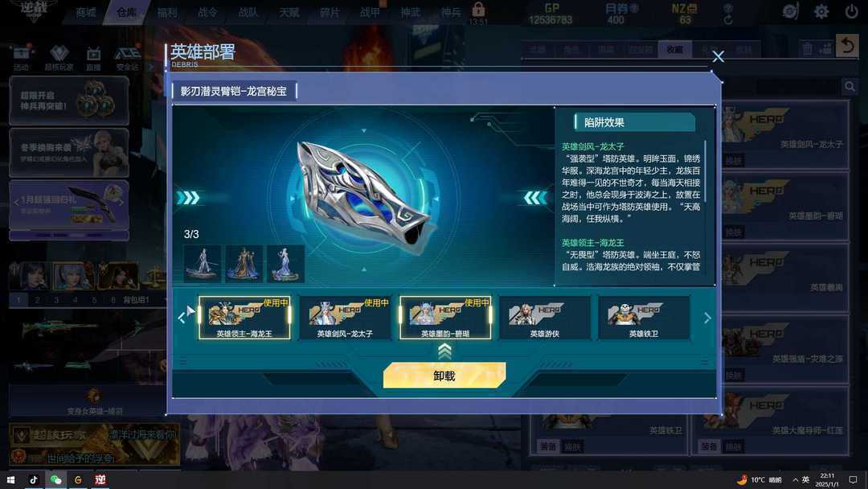Select the 英雄游侠 hero card
Image resolution: width=868 pixels, height=489 pixels.
[545, 318]
